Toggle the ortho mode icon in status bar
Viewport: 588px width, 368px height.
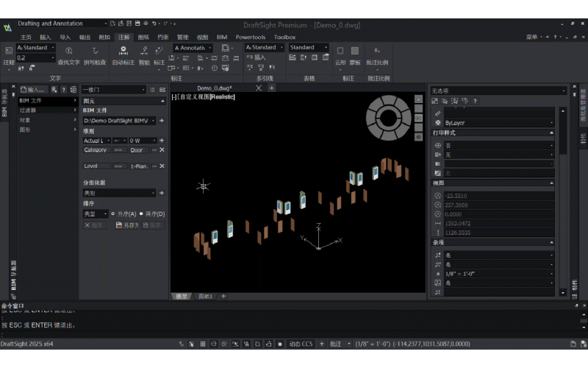coord(213,344)
